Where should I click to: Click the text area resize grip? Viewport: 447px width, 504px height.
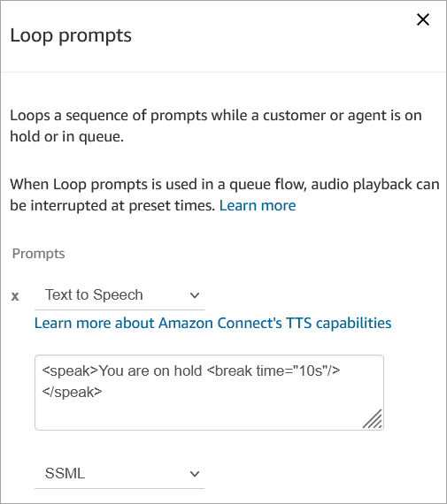373,419
